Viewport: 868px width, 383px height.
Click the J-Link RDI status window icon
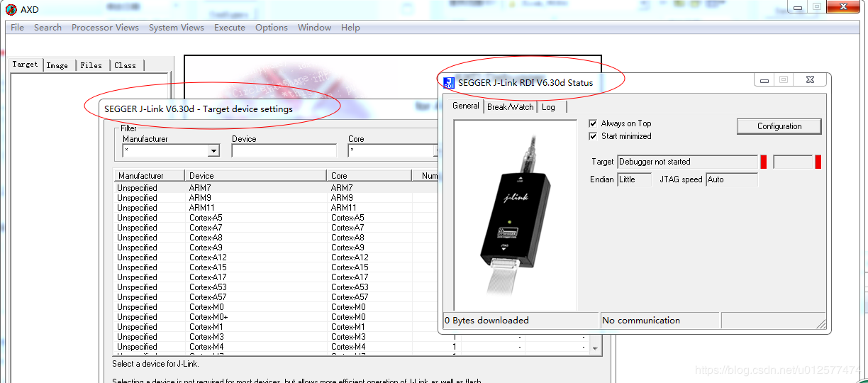(x=448, y=82)
